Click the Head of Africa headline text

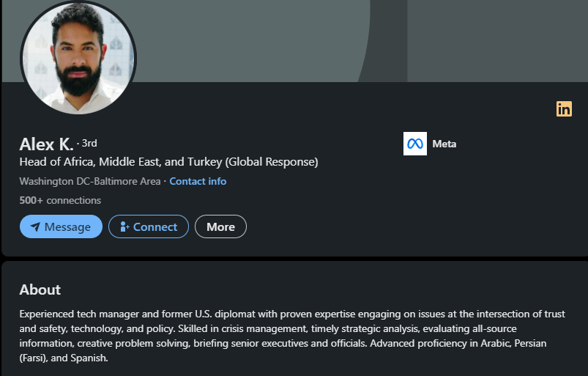pyautogui.click(x=168, y=162)
